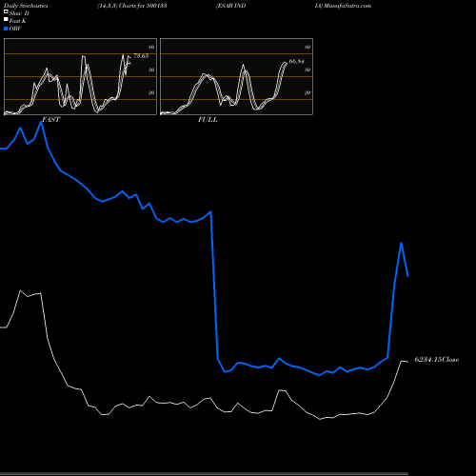Click the FAST label below the chart
The width and height of the screenshot is (476, 476).
tap(50, 120)
